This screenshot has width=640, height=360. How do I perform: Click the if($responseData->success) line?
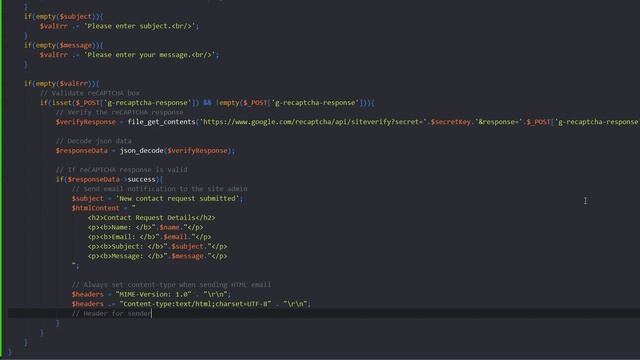click(109, 180)
